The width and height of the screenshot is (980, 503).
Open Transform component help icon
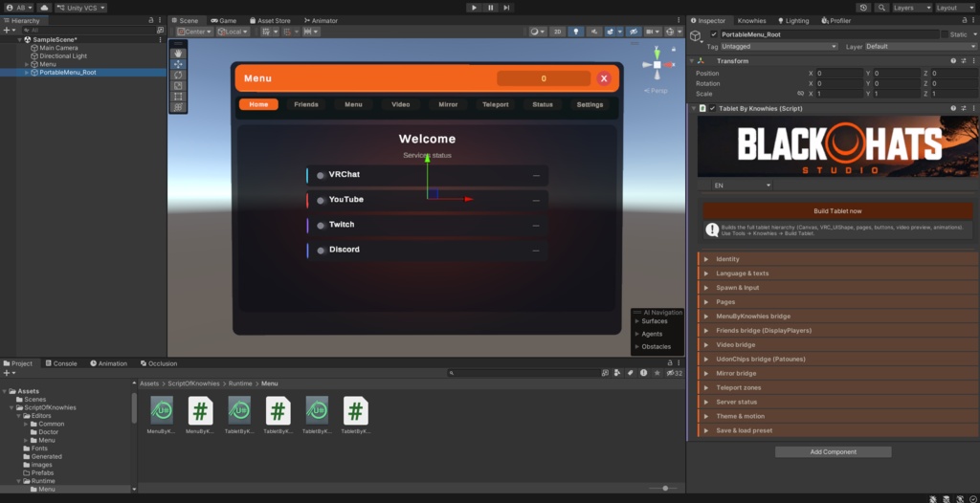(953, 61)
